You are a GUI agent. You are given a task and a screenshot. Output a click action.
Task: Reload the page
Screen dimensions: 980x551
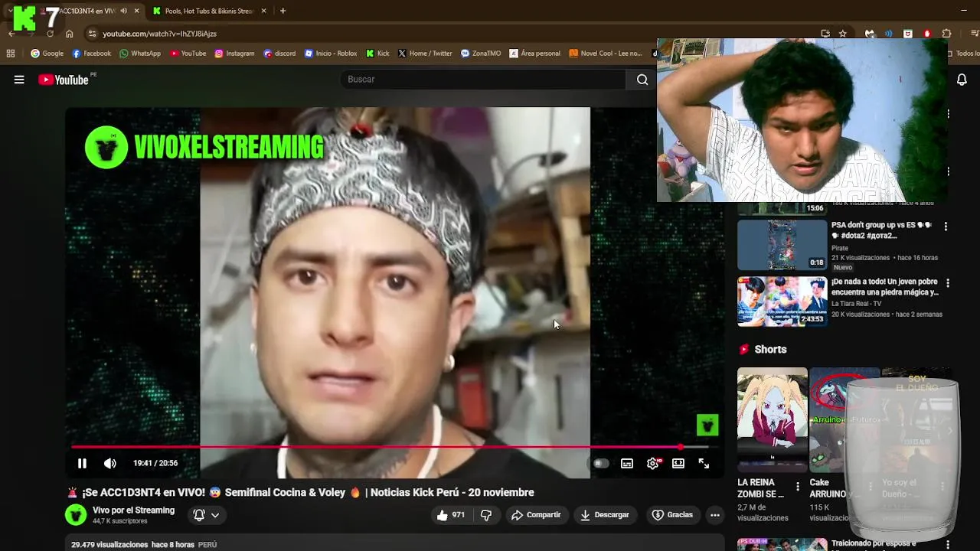click(x=50, y=34)
